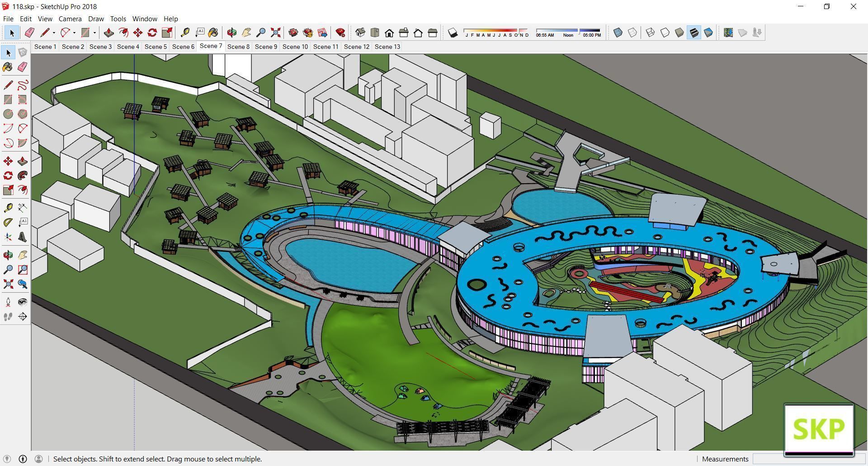Screen dimensions: 868x466
Task: Open the Camera menu
Action: pyautogui.click(x=70, y=19)
